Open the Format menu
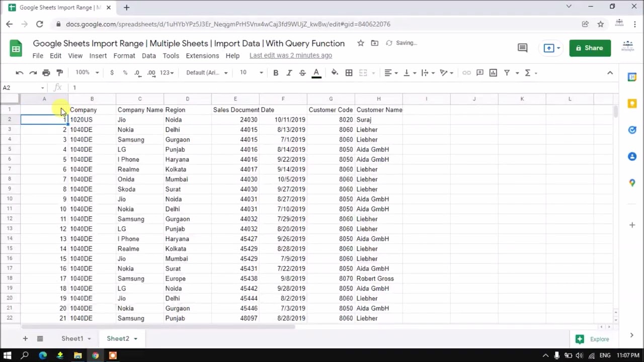 coord(124,56)
